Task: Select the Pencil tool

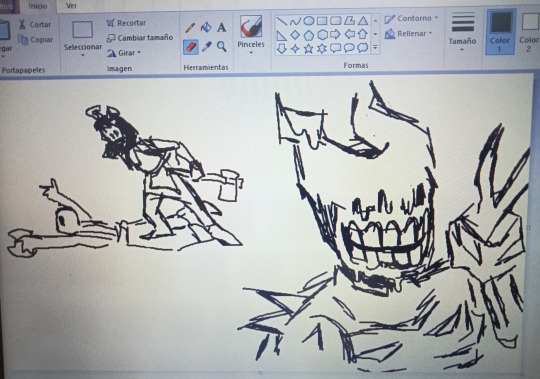Action: (x=190, y=28)
